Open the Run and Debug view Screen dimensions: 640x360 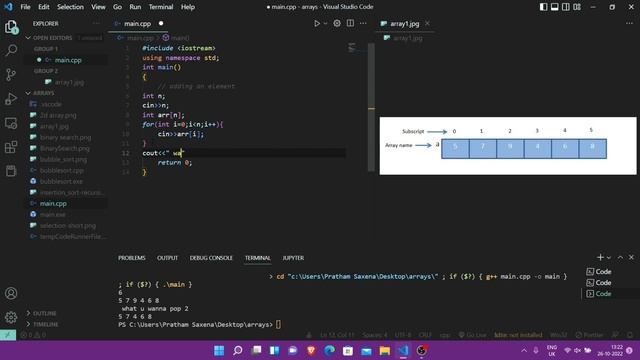(11, 98)
